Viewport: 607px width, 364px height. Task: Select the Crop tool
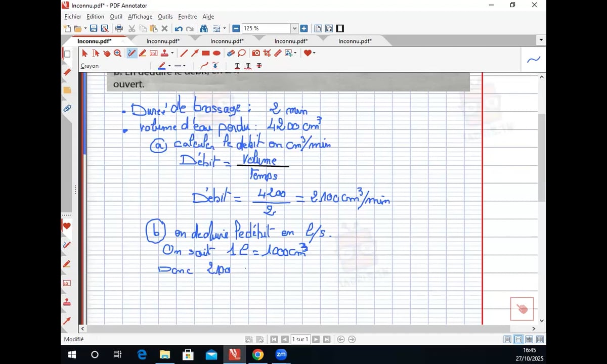point(267,53)
